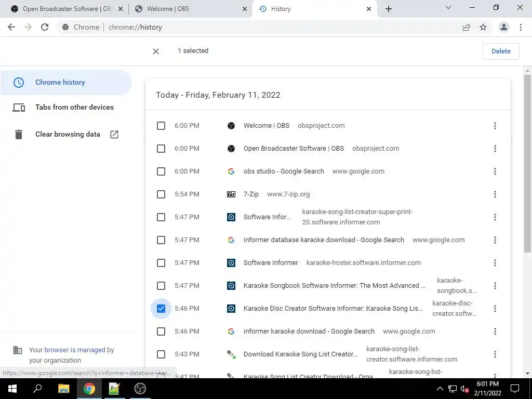Open Clear browsing data
The width and height of the screenshot is (532, 399).
(66, 135)
